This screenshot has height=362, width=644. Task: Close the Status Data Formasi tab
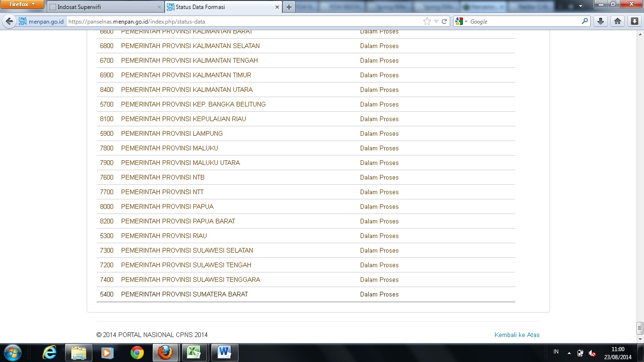click(x=277, y=7)
